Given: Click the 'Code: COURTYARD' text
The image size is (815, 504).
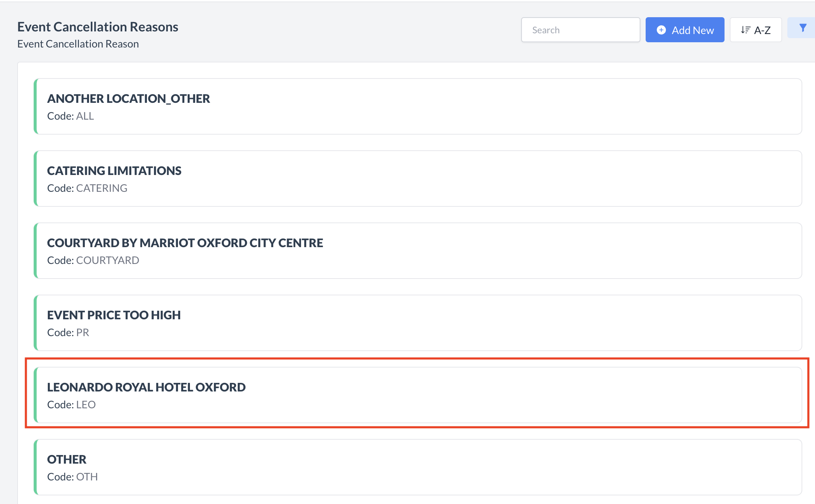Looking at the screenshot, I should (93, 260).
